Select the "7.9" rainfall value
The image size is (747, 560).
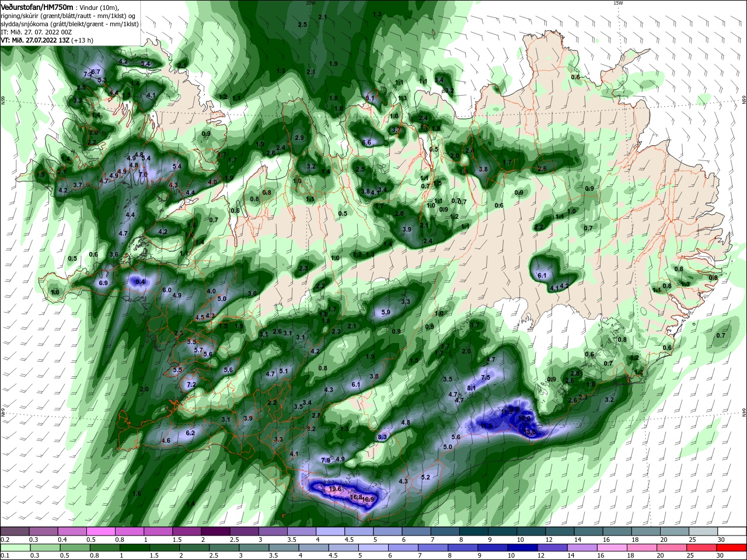coord(326,460)
